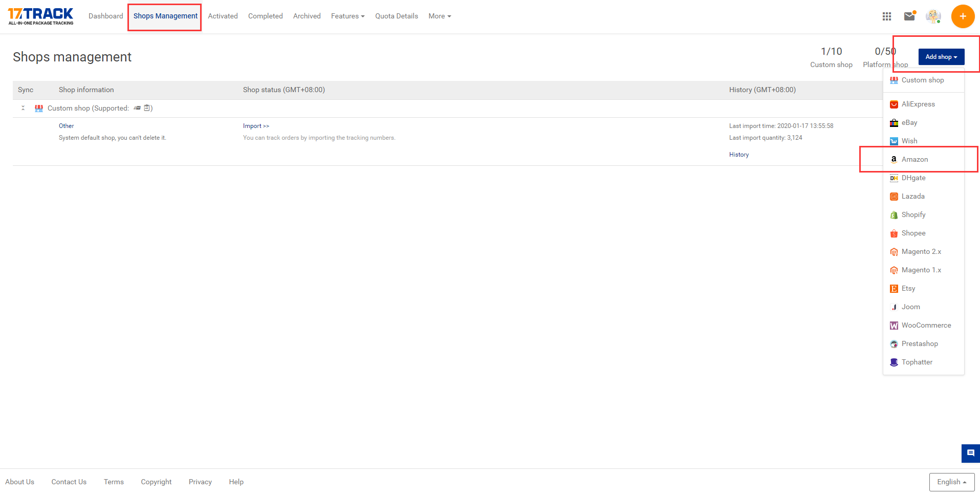The width and height of the screenshot is (980, 495).
Task: Open the mail notifications icon
Action: pyautogui.click(x=909, y=16)
